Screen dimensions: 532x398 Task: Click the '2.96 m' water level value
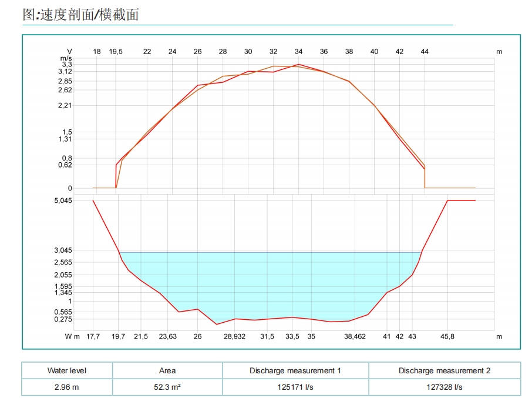67,387
